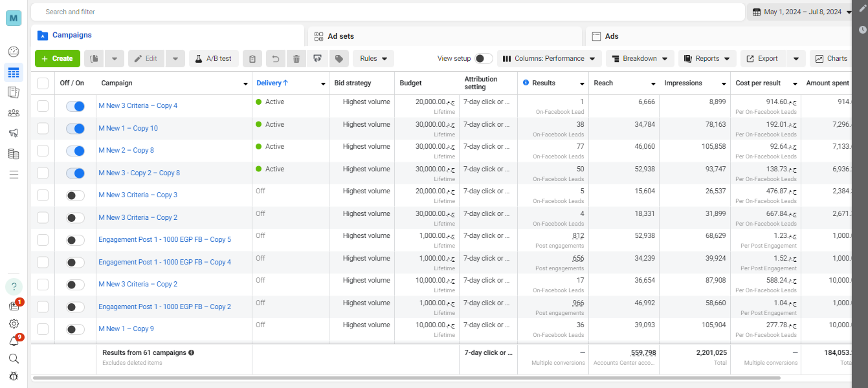
Task: Open notifications bell icon with badge
Action: tap(14, 341)
